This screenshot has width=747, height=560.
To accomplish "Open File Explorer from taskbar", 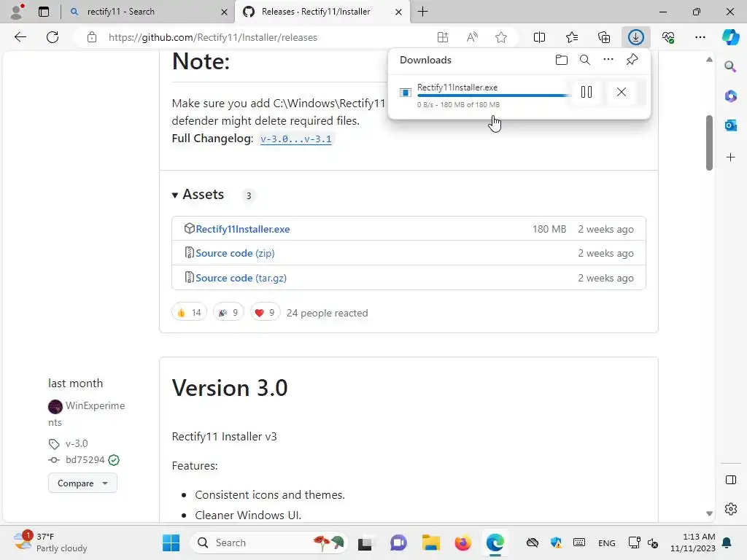I will click(x=430, y=542).
